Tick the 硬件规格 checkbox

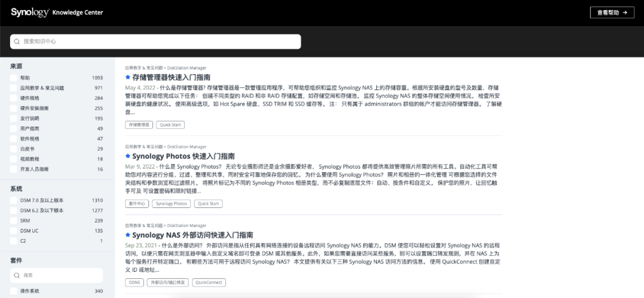(x=14, y=98)
